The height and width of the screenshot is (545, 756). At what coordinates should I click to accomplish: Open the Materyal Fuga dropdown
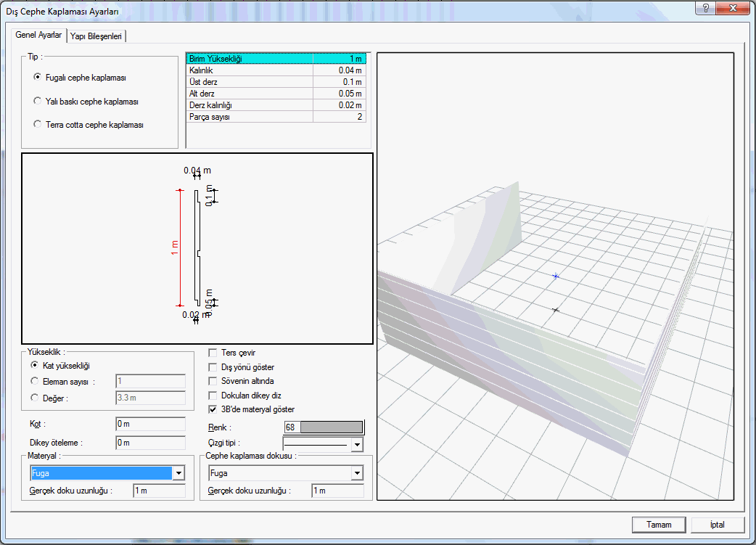pos(178,473)
